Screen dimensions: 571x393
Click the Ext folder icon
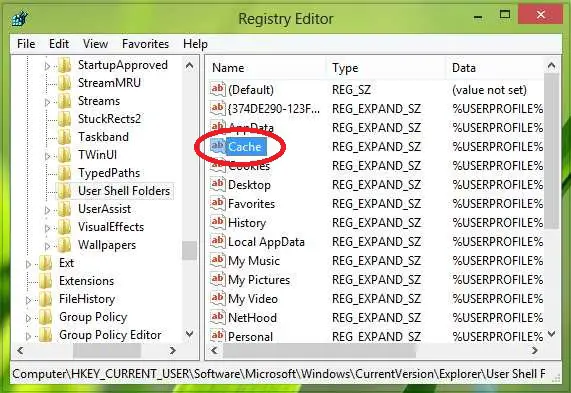click(46, 263)
